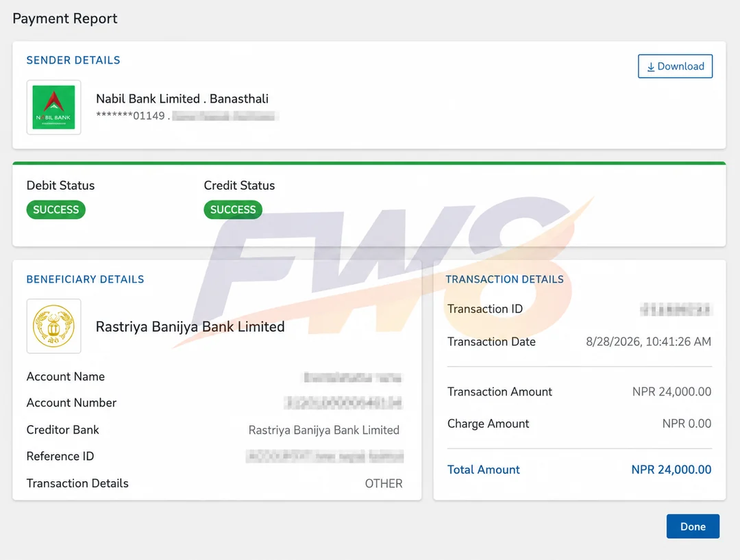Click the Debit Status SUCCESS badge
The image size is (740, 560).
tap(56, 209)
